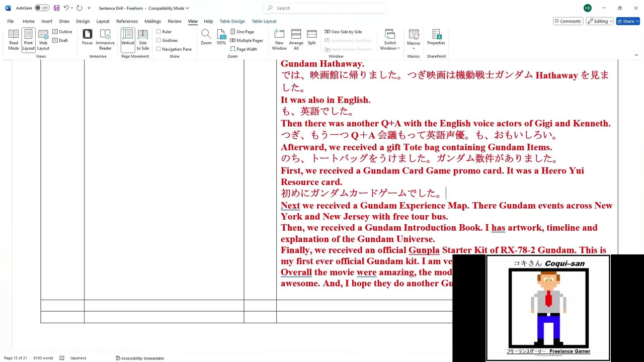644x362 pixels.
Task: Open the Draw tab
Action: coord(64,21)
